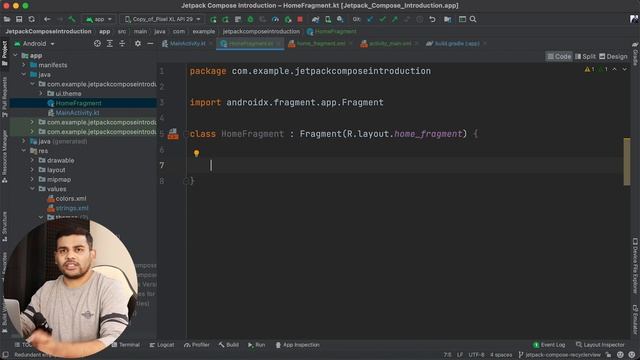This screenshot has width=640, height=360.
Task: Click the green hammer Make Project icon
Action: (x=72, y=19)
